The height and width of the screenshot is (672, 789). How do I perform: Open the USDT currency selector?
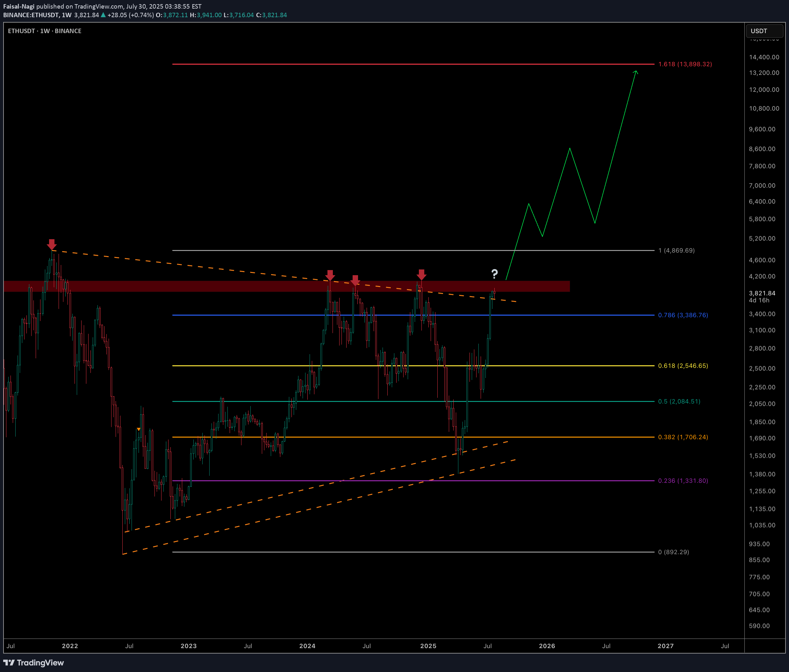coord(764,31)
